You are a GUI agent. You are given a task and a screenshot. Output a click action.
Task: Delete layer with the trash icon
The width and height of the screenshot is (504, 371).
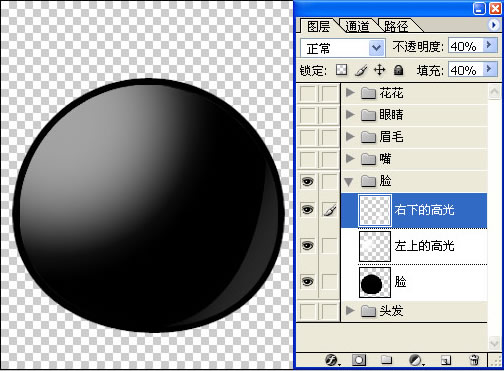pyautogui.click(x=474, y=360)
